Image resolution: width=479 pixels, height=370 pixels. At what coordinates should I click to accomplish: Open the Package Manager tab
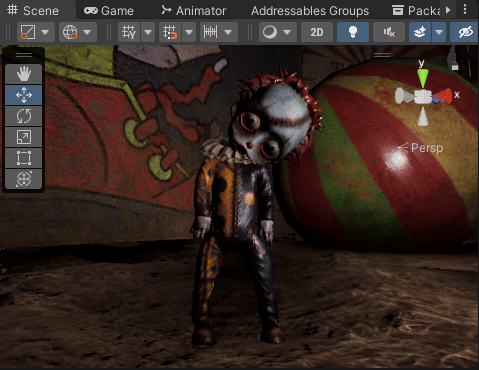(416, 11)
